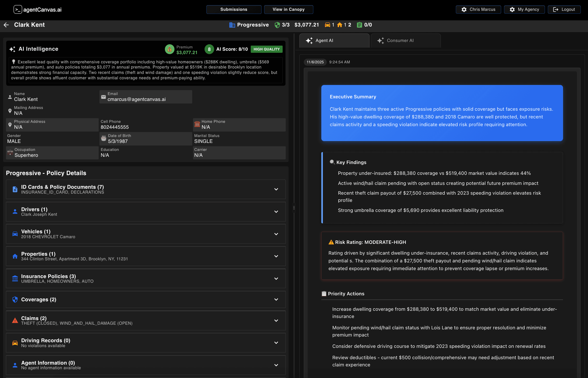Go back using the left arrow icon
Screen dimensions: 588x378
pos(6,25)
